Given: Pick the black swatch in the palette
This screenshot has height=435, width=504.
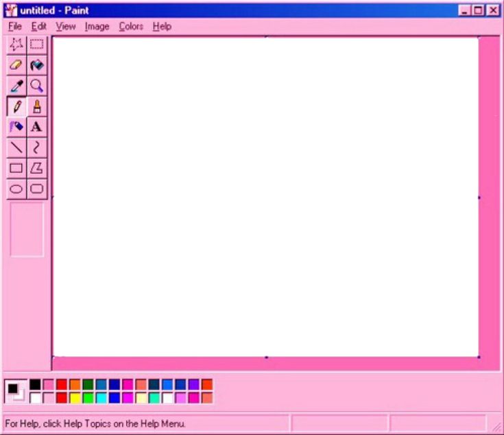Looking at the screenshot, I should point(35,384).
